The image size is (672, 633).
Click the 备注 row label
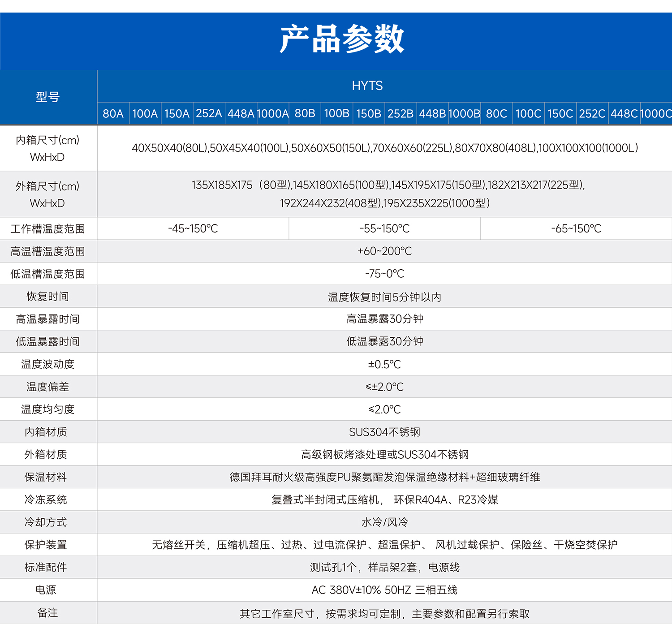click(x=48, y=613)
